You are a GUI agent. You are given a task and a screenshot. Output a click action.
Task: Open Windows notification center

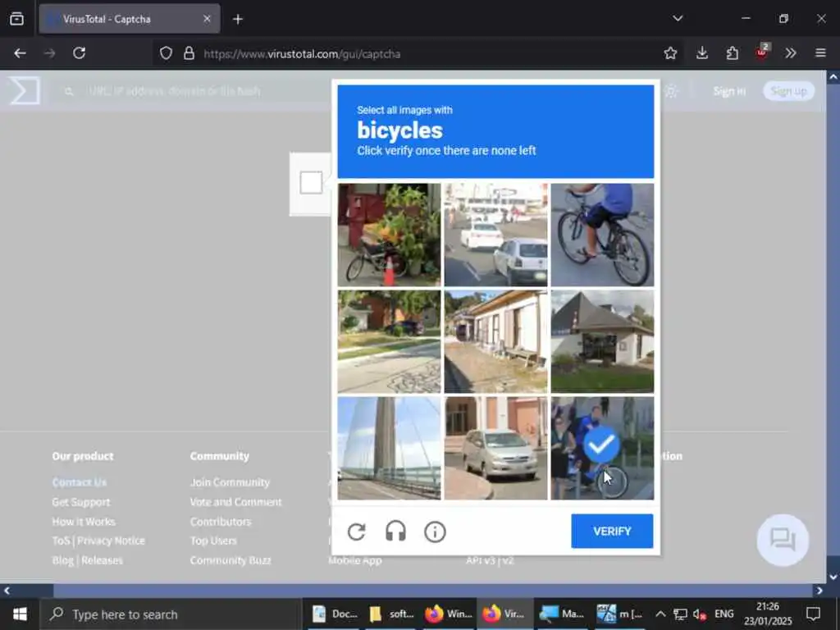pyautogui.click(x=813, y=614)
